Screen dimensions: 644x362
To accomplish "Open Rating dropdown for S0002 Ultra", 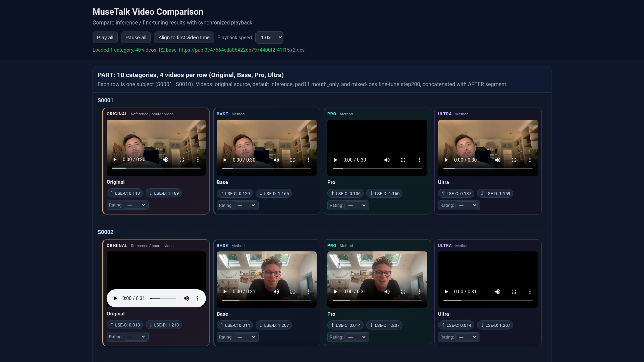I will 467,337.
